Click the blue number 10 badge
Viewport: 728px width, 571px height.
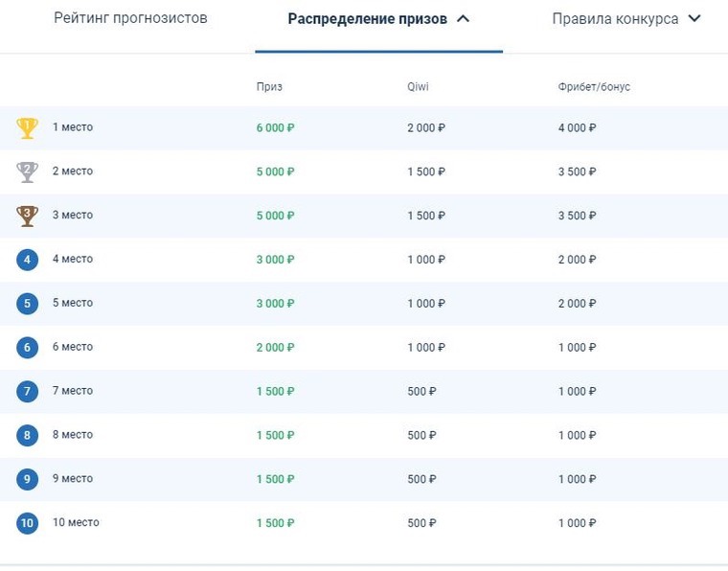27,523
